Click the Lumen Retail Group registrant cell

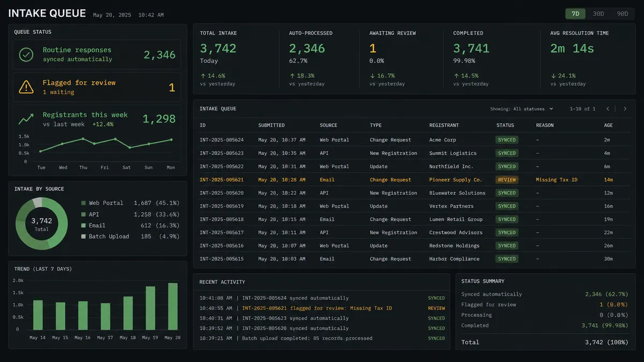click(456, 219)
